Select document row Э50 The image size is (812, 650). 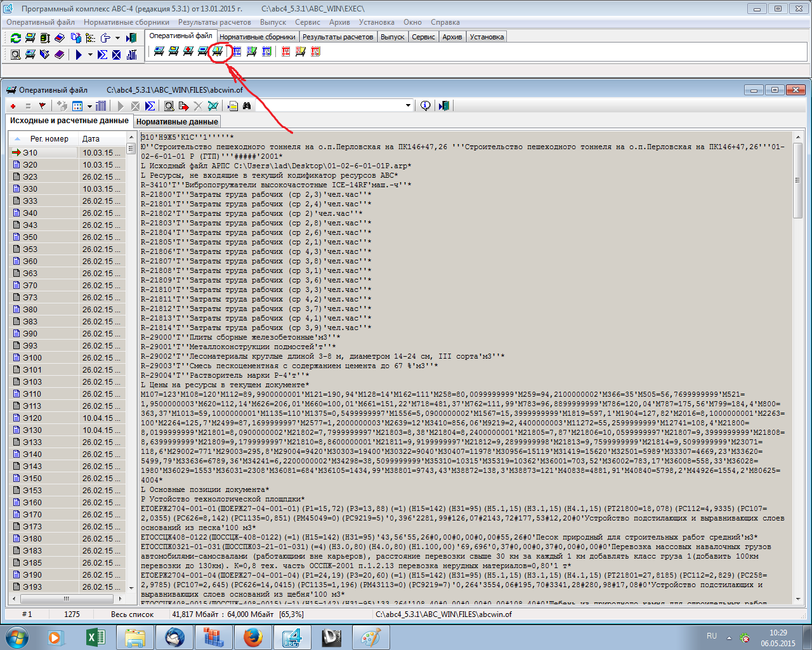coord(67,237)
